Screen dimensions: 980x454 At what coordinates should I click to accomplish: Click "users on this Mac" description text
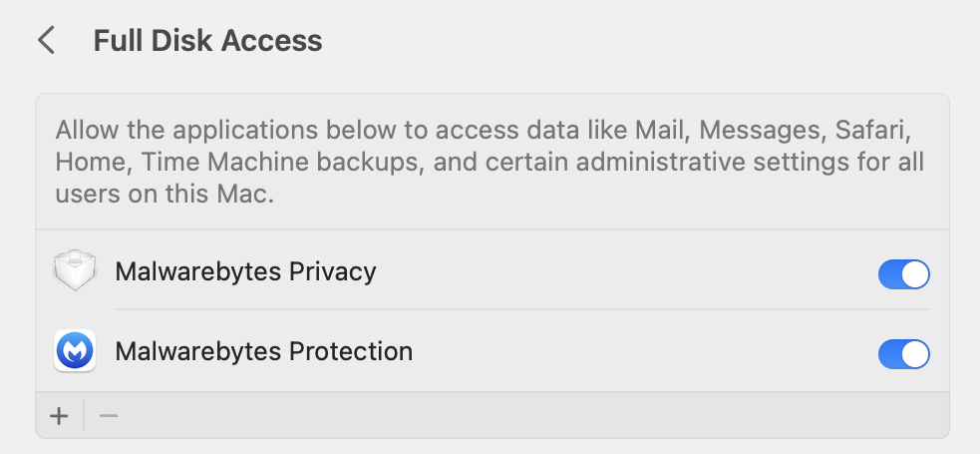163,194
